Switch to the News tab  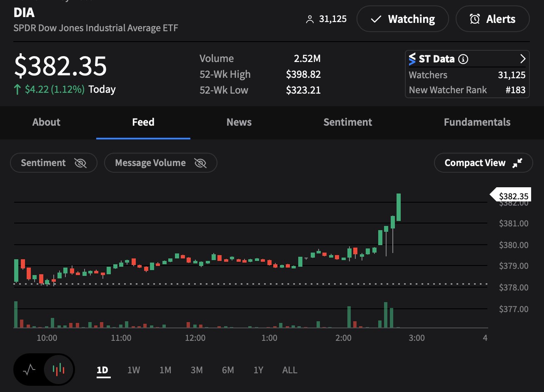tap(239, 122)
